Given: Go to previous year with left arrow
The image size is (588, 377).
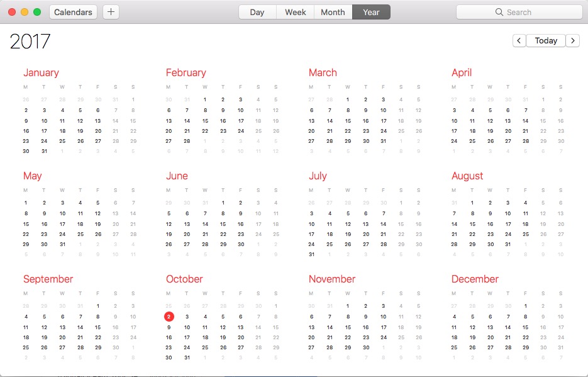Looking at the screenshot, I should click(x=519, y=40).
